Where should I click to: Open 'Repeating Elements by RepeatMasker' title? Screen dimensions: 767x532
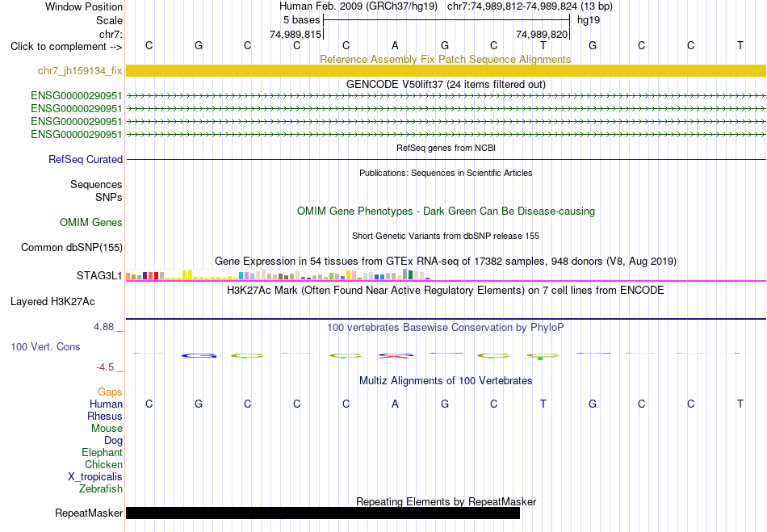click(446, 501)
